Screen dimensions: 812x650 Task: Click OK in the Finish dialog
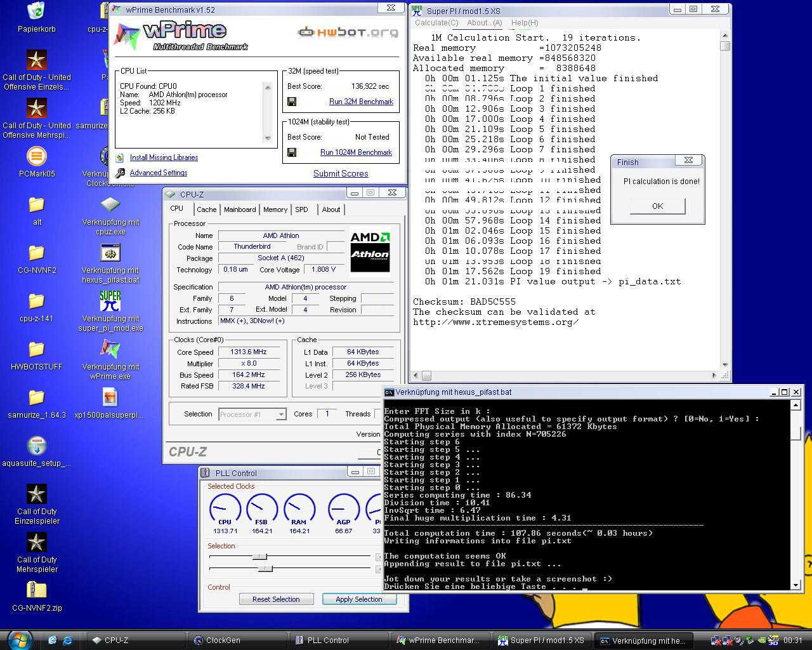(657, 206)
